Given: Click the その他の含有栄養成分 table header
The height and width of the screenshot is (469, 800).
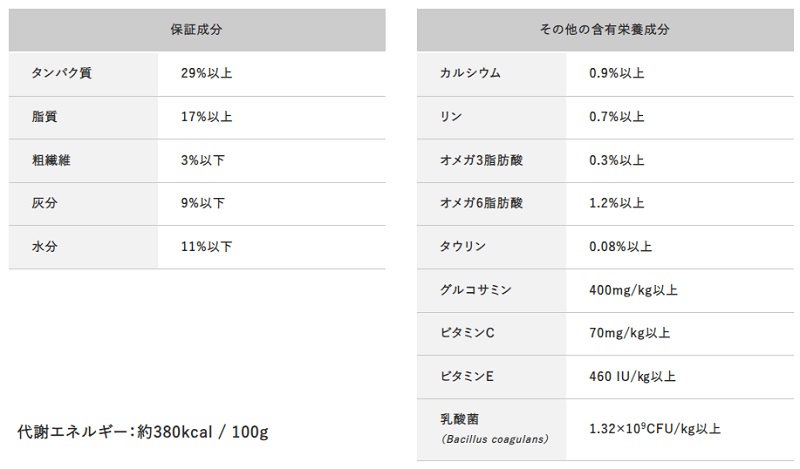Looking at the screenshot, I should [x=604, y=30].
